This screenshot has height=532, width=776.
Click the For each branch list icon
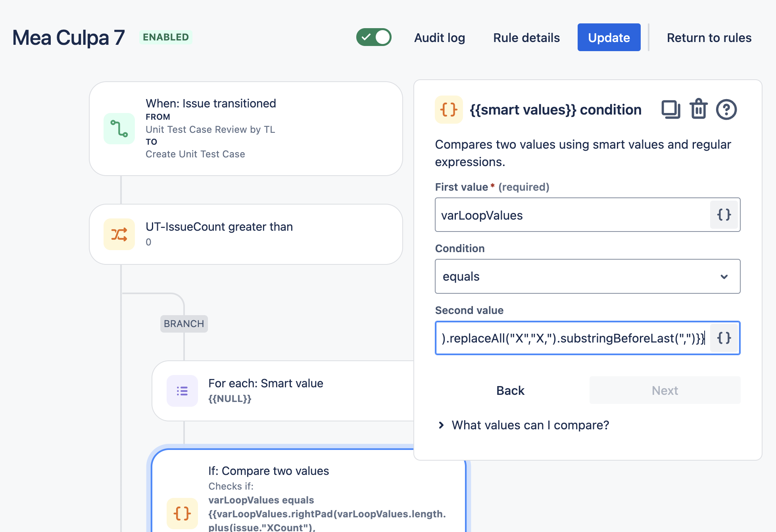point(182,391)
